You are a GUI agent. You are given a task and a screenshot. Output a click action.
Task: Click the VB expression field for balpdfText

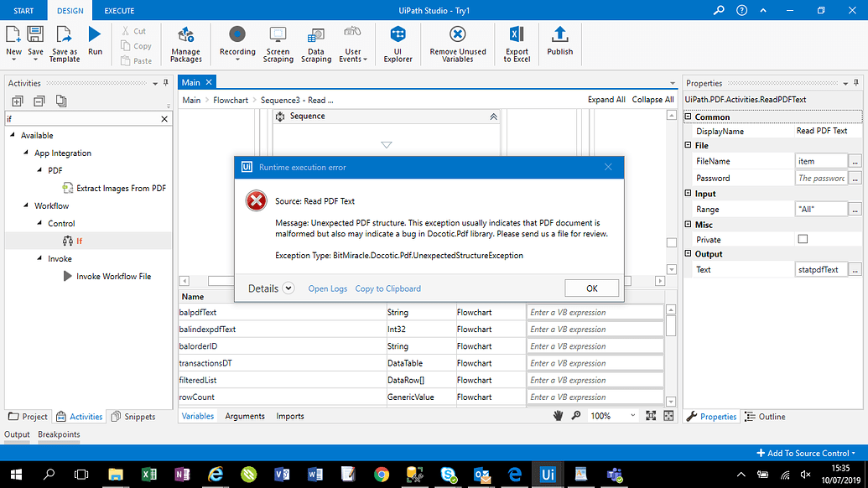pyautogui.click(x=595, y=312)
